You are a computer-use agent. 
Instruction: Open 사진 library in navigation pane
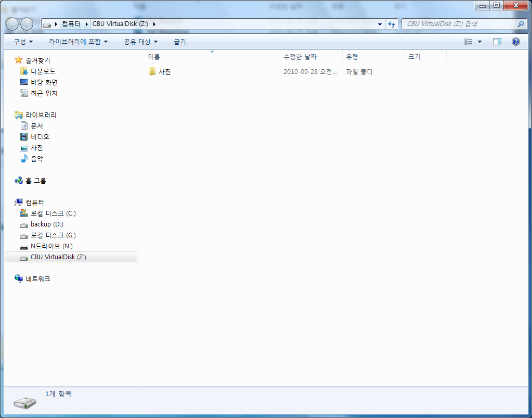[x=37, y=148]
